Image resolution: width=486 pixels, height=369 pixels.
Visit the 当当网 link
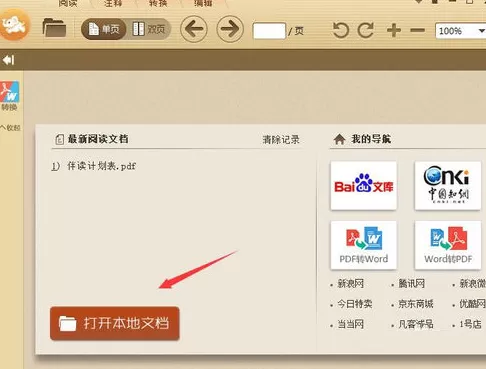tap(350, 324)
